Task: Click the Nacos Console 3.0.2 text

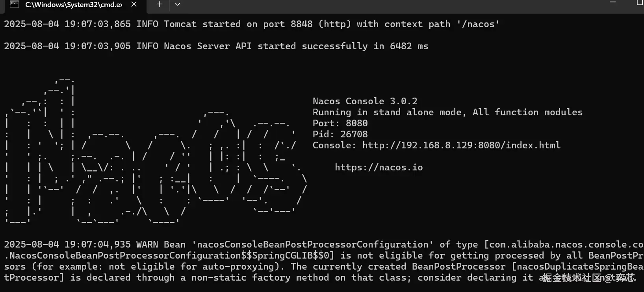Action: coord(365,101)
